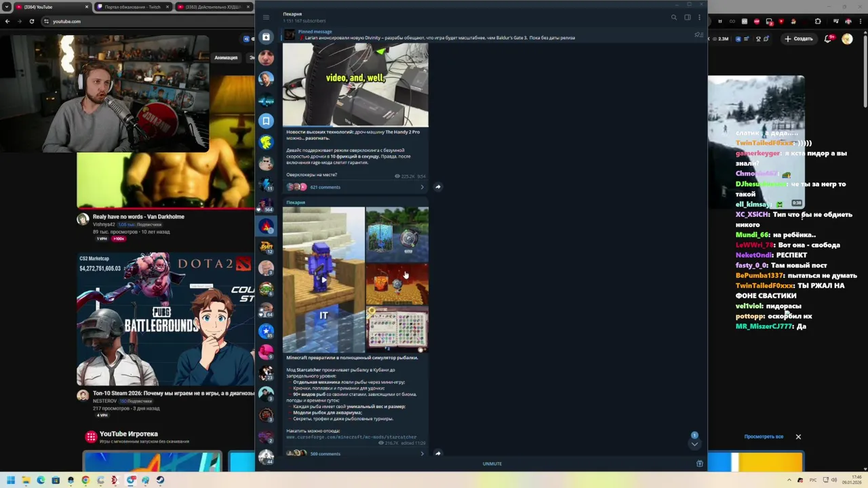
Task: Close the YouTube browser tab
Action: 87,7
